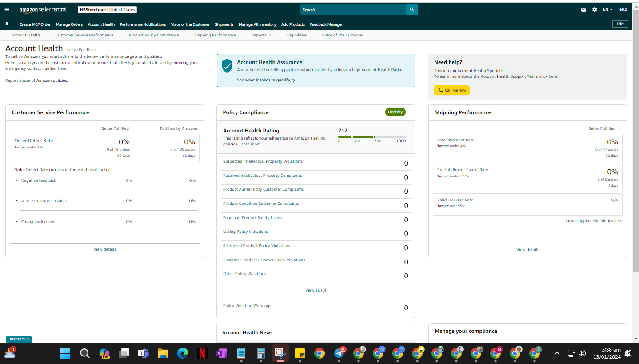This screenshot has width=639, height=364.
Task: Open the notification bell in taskbar
Action: 627,353
